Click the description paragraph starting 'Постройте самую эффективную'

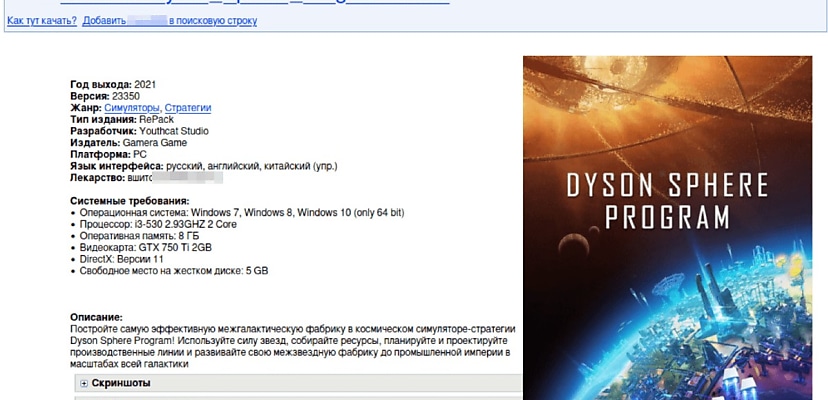(293, 347)
